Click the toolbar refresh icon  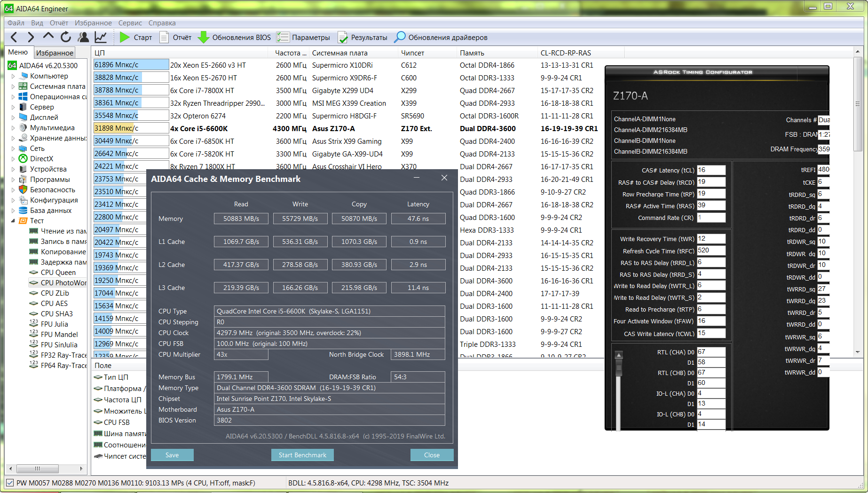pyautogui.click(x=66, y=37)
